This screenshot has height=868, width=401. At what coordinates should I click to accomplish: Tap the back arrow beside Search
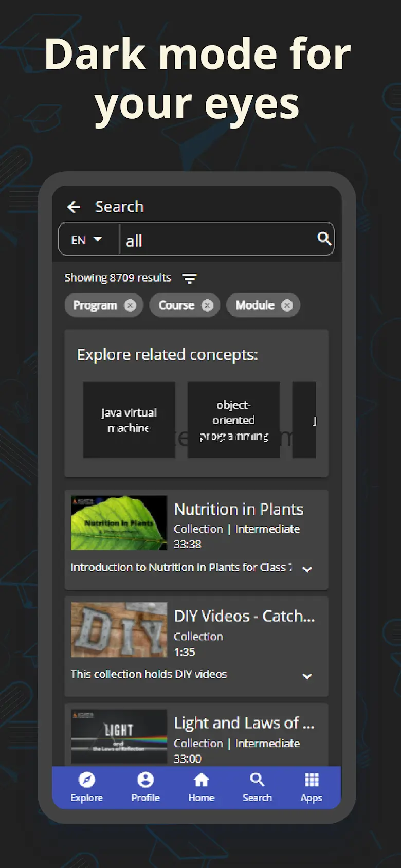(x=74, y=207)
